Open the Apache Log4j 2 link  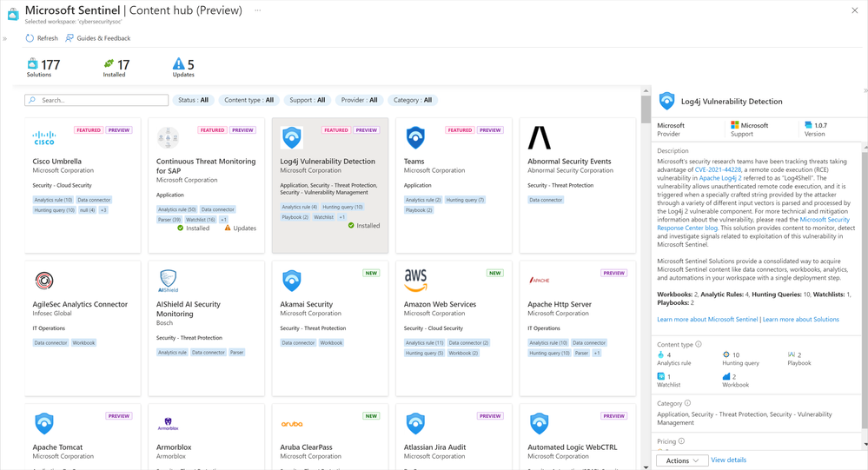(720, 178)
